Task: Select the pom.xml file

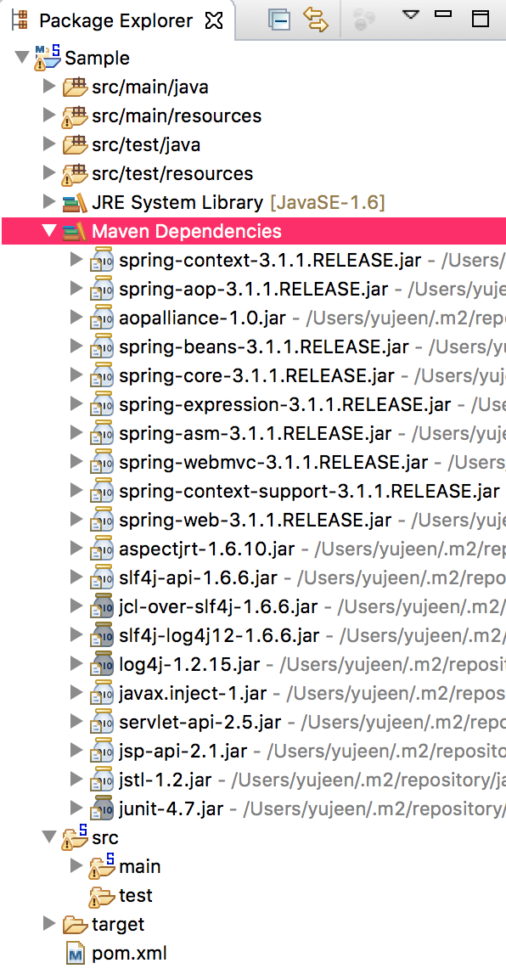Action: pos(129,953)
